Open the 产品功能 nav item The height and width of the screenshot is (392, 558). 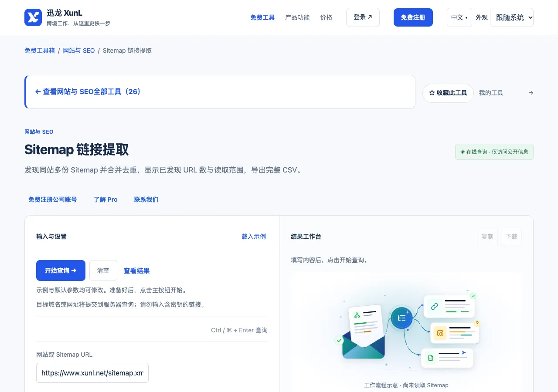click(x=297, y=17)
